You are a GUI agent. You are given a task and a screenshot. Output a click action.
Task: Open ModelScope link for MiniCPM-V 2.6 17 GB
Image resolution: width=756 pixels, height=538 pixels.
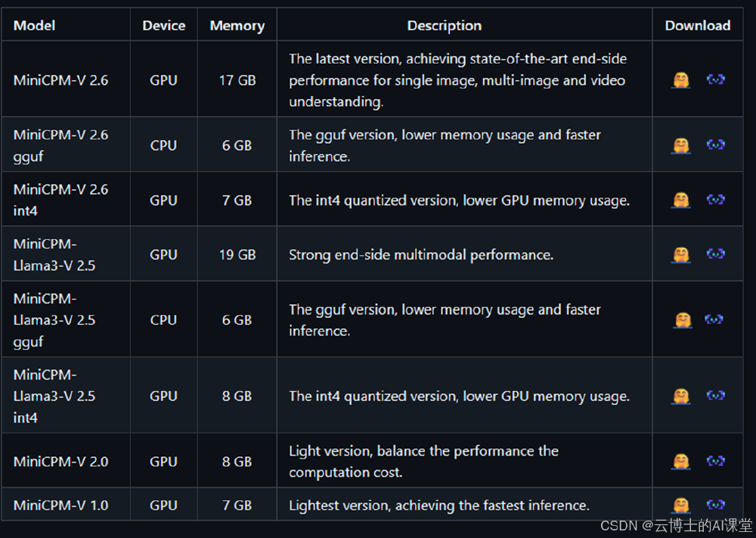716,79
